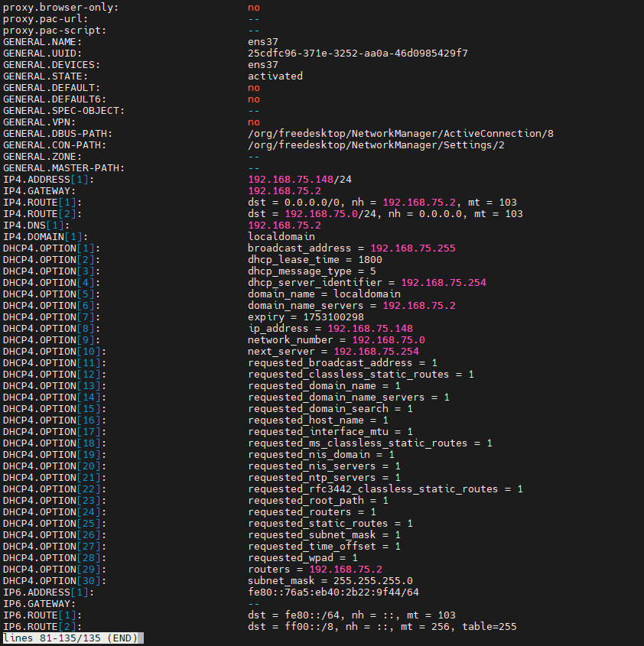Click the domain_name_servers = 192.168.75.2 line
Screen dimensions: 644x646
[x=351, y=305]
